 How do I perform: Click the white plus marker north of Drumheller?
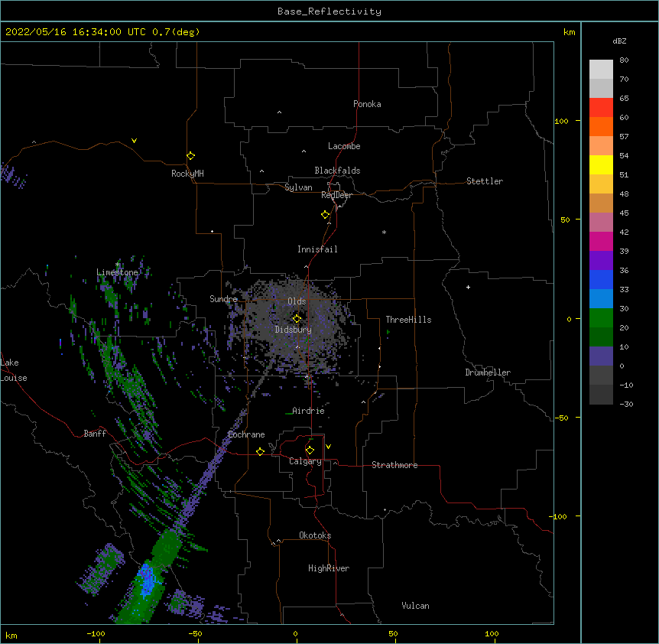pos(468,287)
